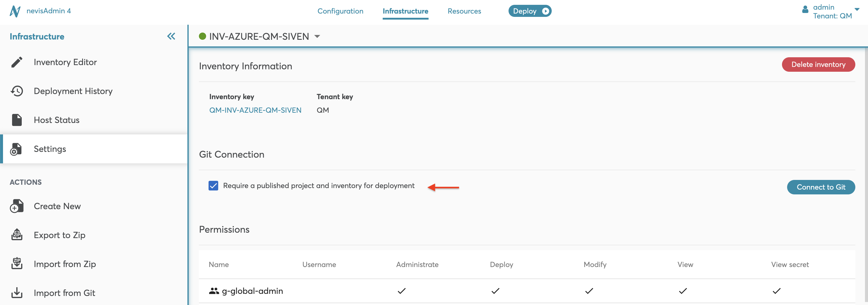Screen dimensions: 868x305
Task: Switch to the Configuration tab
Action: 340,11
